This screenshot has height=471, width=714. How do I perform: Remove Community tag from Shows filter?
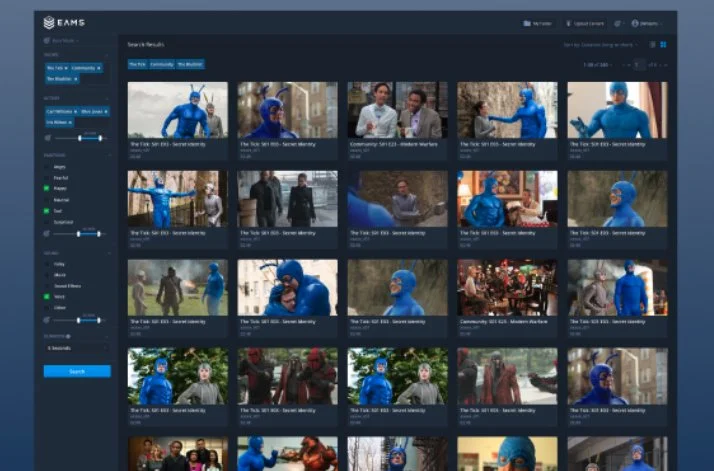click(x=99, y=68)
